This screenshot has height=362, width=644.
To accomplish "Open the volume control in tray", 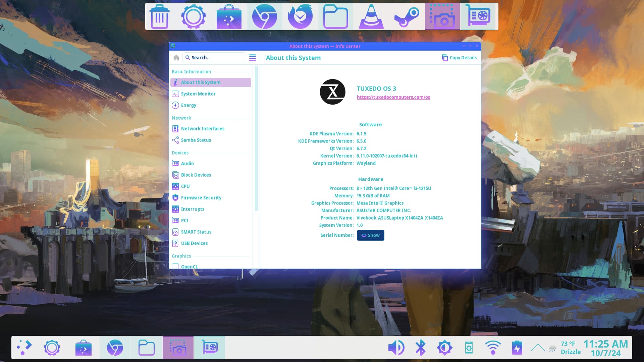I will coord(396,348).
